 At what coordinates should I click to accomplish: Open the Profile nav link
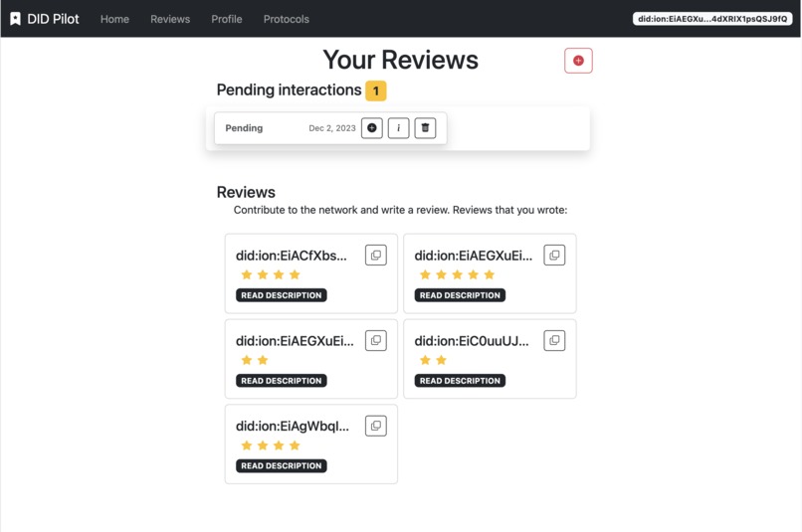(x=227, y=19)
